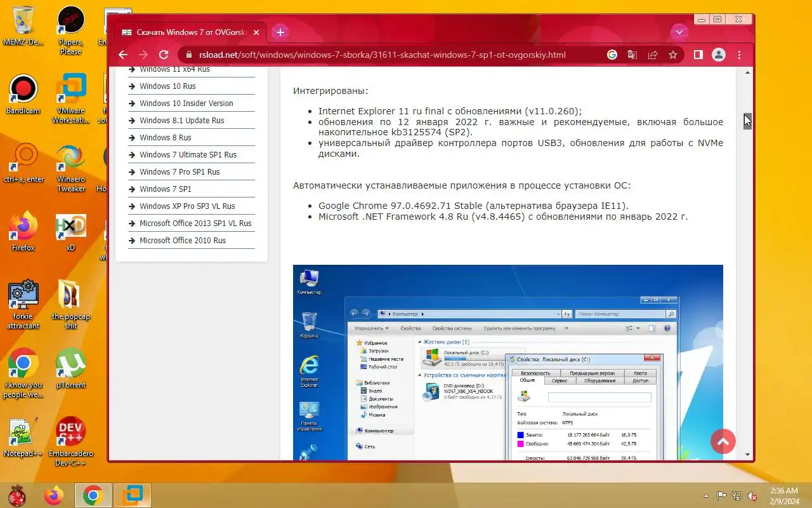Click the rsload.net URL in address bar
The height and width of the screenshot is (508, 812).
(382, 55)
